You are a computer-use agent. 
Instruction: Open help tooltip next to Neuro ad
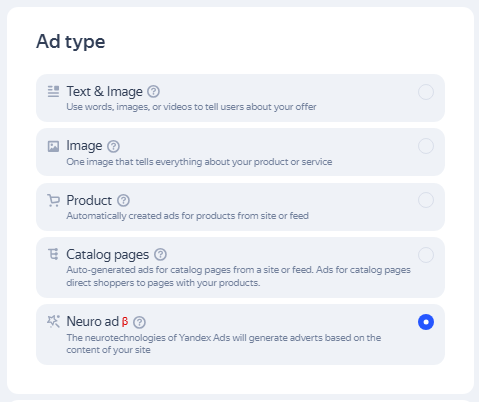(x=139, y=322)
